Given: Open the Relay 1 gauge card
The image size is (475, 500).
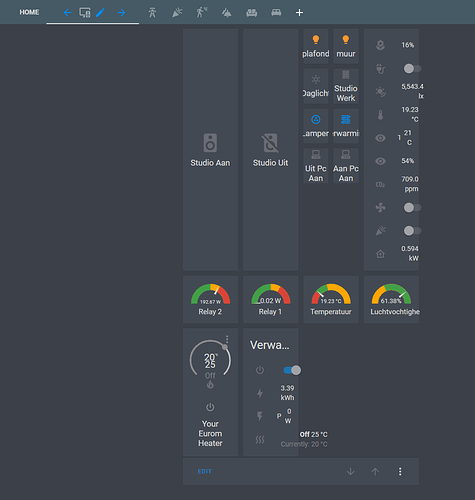Looking at the screenshot, I should point(270,299).
